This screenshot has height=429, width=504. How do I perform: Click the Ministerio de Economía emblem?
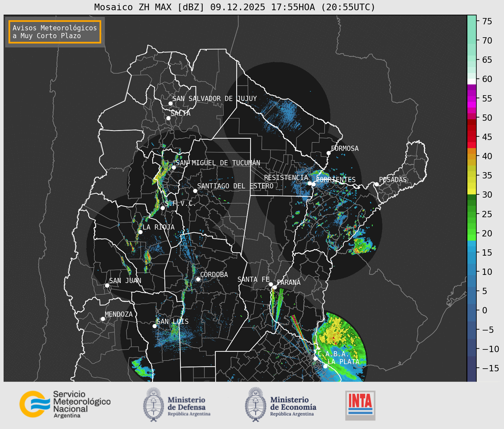(x=256, y=404)
